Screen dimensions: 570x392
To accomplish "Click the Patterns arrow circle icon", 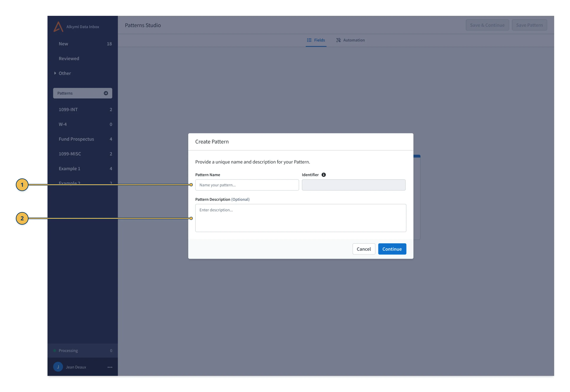I will coord(106,93).
